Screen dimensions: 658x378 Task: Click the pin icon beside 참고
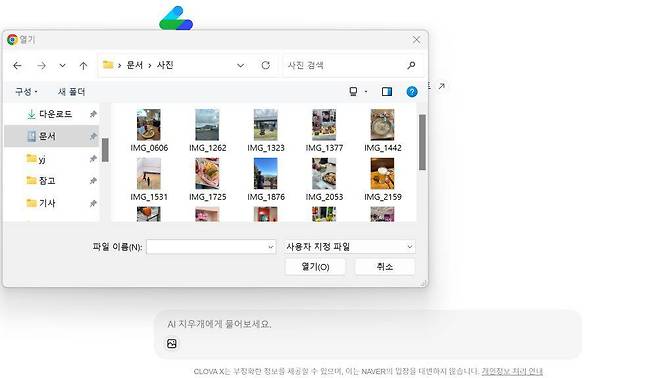(93, 181)
